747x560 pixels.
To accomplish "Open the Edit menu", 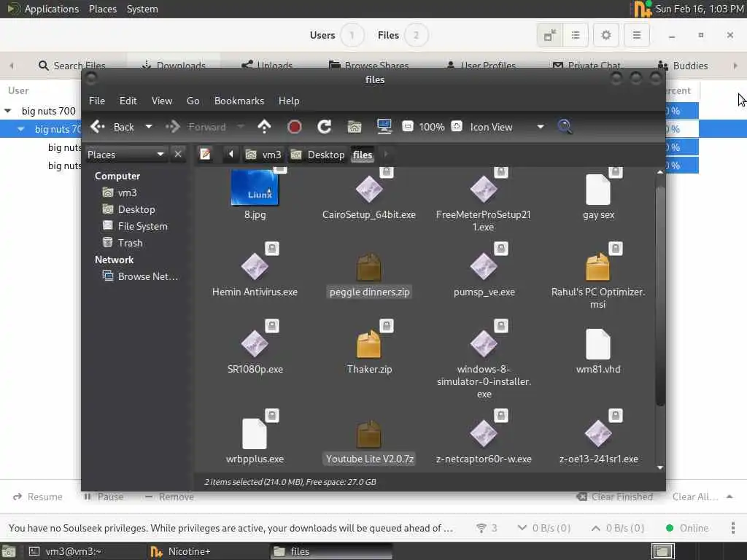I will pyautogui.click(x=128, y=101).
